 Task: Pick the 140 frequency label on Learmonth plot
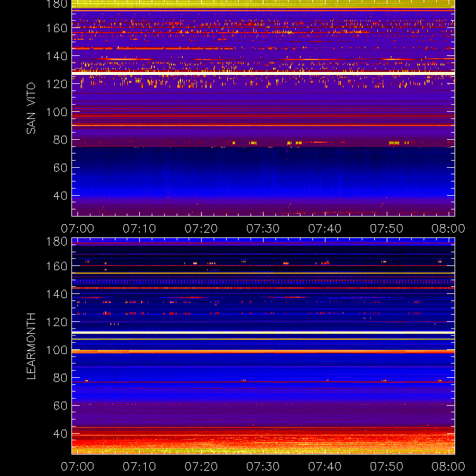[x=57, y=294]
